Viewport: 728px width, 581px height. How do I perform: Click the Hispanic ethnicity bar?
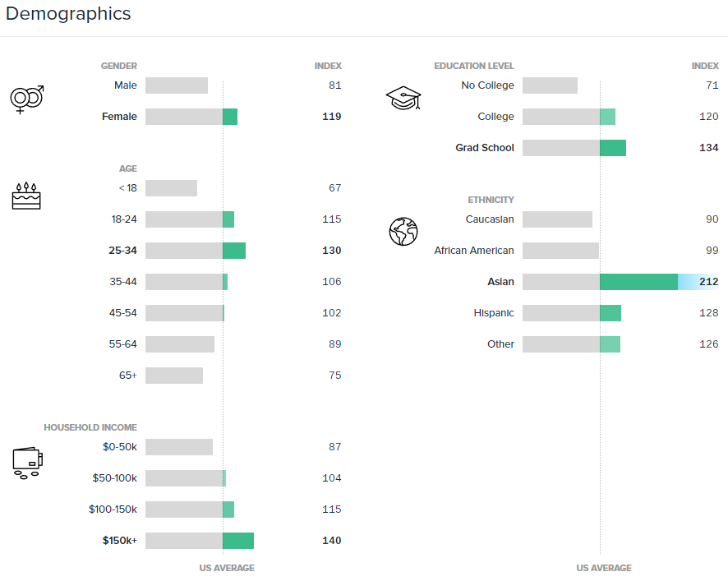click(572, 313)
